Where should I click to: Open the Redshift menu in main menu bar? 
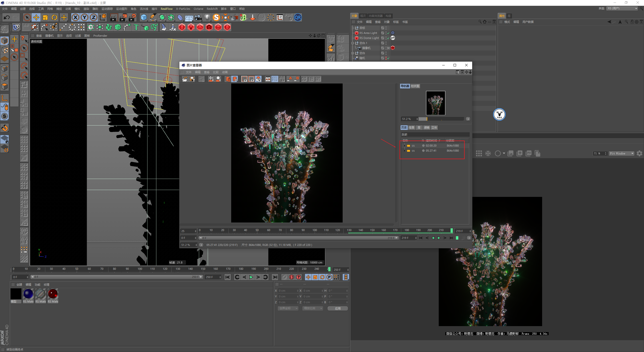(212, 9)
